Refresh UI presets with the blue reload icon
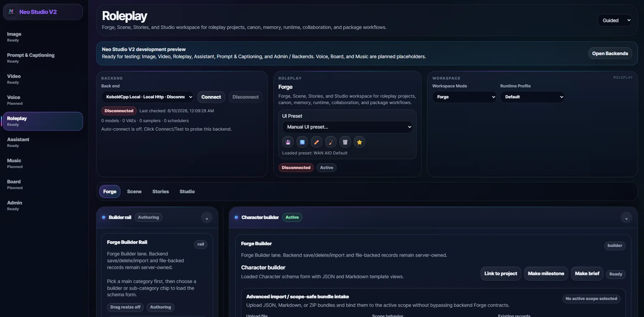Viewport: 644px width, 317px height. coord(302,142)
